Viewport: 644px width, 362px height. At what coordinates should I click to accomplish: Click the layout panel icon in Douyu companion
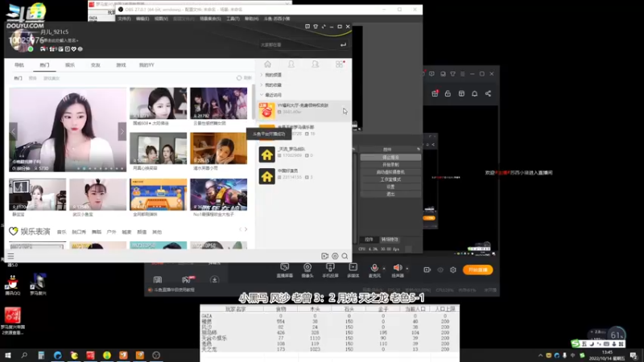(461, 93)
